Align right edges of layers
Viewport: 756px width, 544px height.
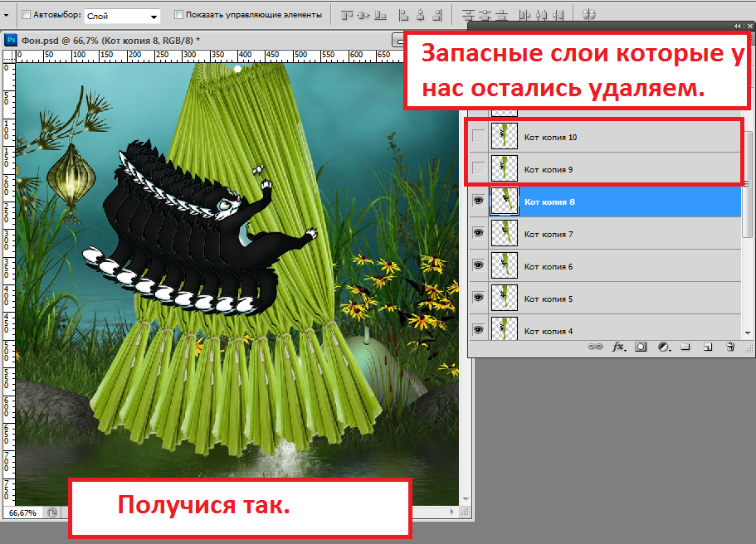(x=437, y=16)
